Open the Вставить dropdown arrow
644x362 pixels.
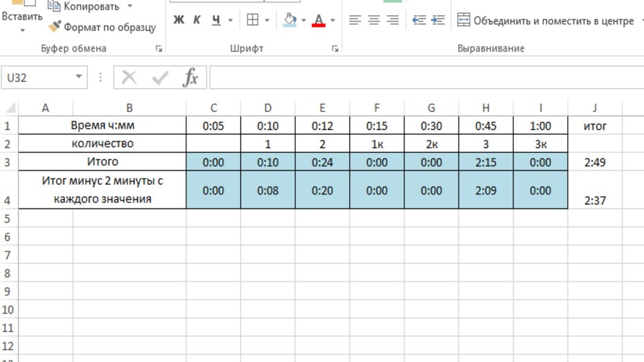coord(22,30)
